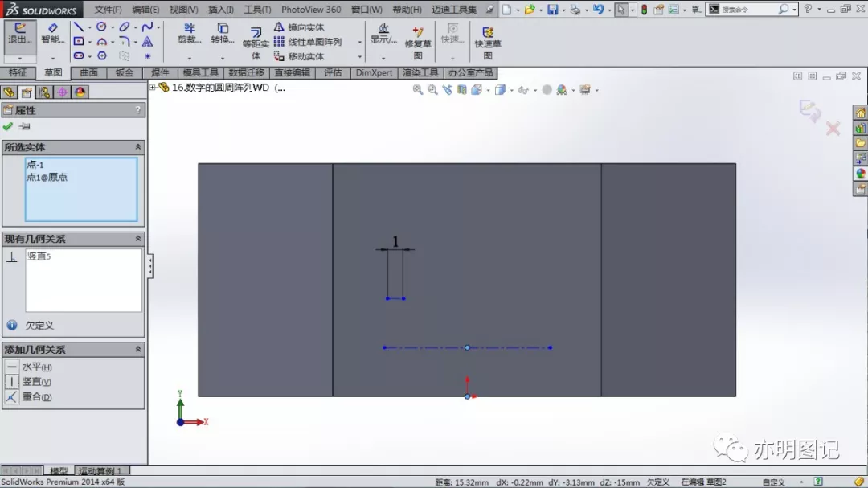Click Repair Sketch (修复草图)
The width and height of the screenshot is (868, 488).
(x=417, y=43)
